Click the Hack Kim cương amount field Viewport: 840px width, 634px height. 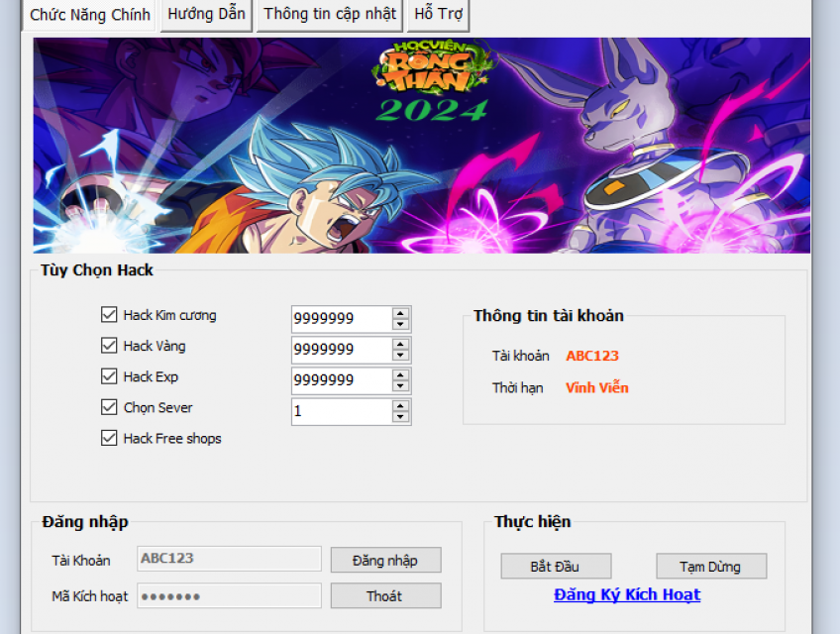342,319
